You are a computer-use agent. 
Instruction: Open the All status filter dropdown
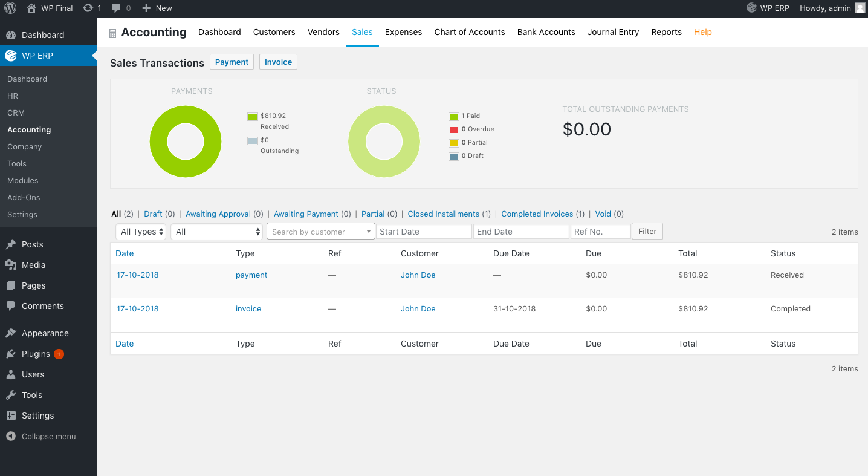pos(216,232)
